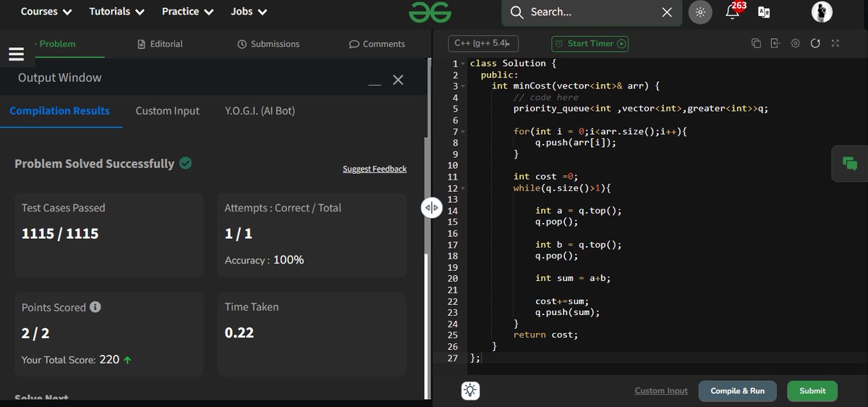868x407 pixels.
Task: Enter fullscreen editor mode icon
Action: (835, 43)
